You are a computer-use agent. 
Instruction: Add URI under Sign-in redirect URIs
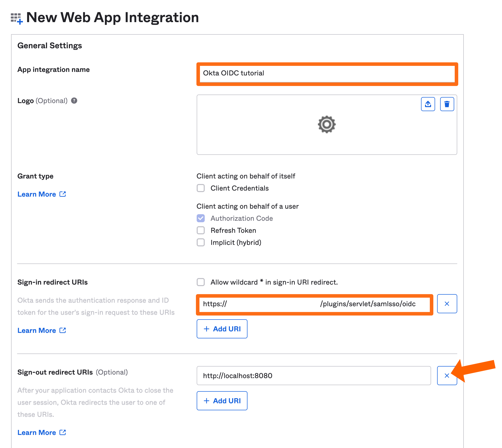click(x=222, y=329)
